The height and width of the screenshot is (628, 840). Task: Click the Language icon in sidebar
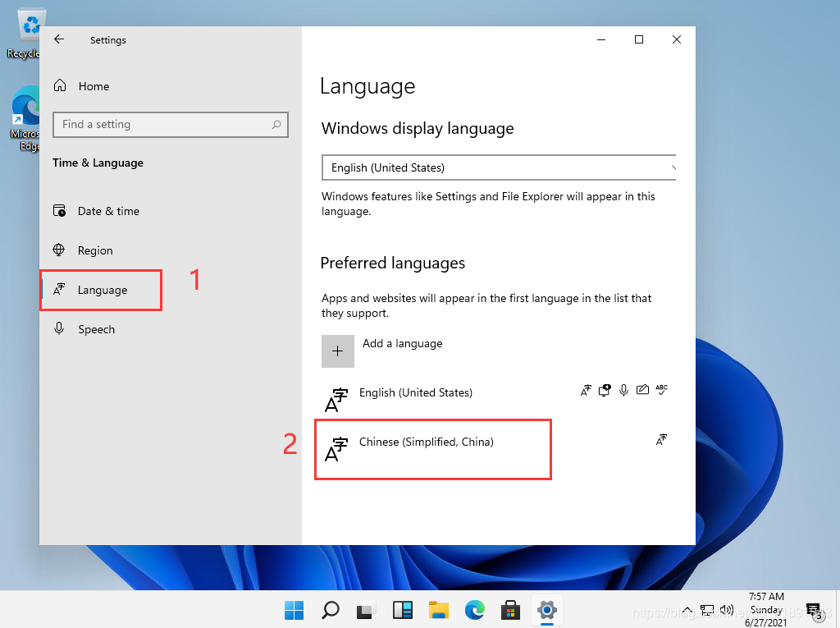59,289
